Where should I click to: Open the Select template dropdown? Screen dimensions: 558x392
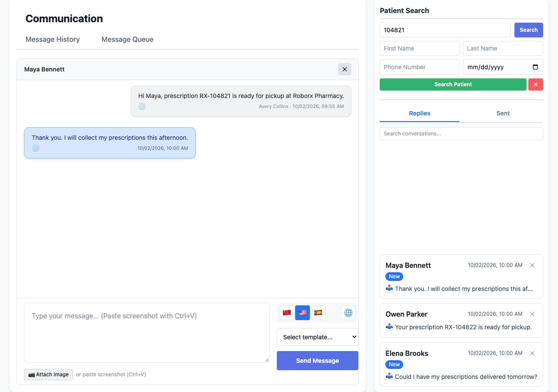tap(317, 337)
